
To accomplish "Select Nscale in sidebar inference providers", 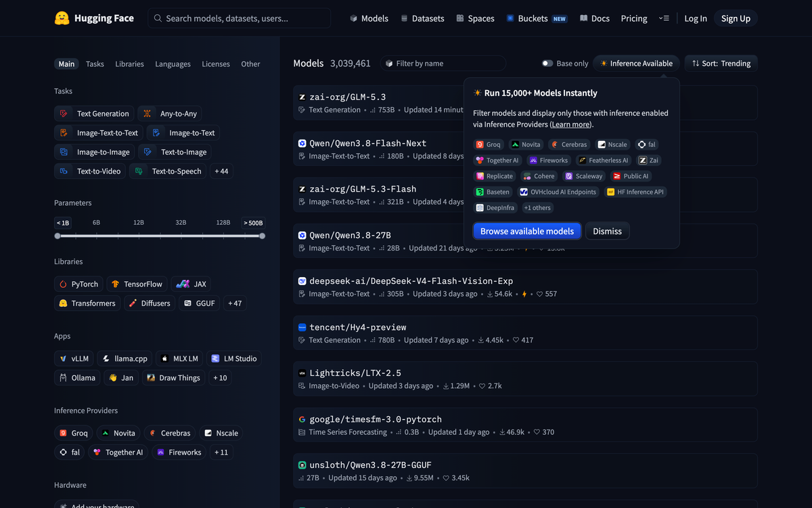I will click(x=221, y=433).
